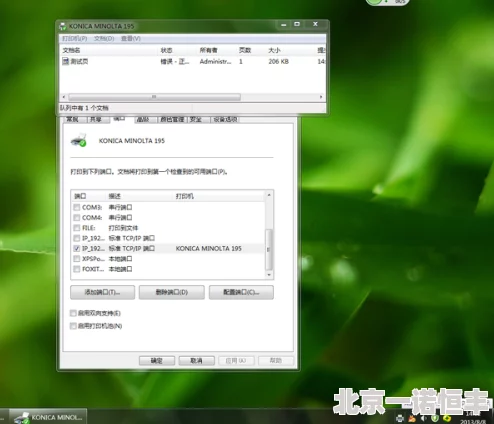Click the port list scroll-up arrow
The image size is (494, 424).
[269, 195]
